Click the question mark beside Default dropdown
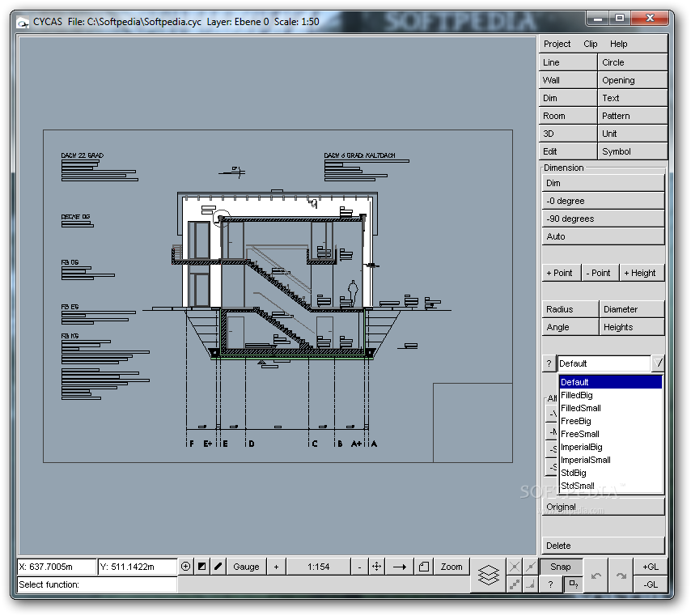Image resolution: width=691 pixels, height=616 pixels. tap(549, 363)
